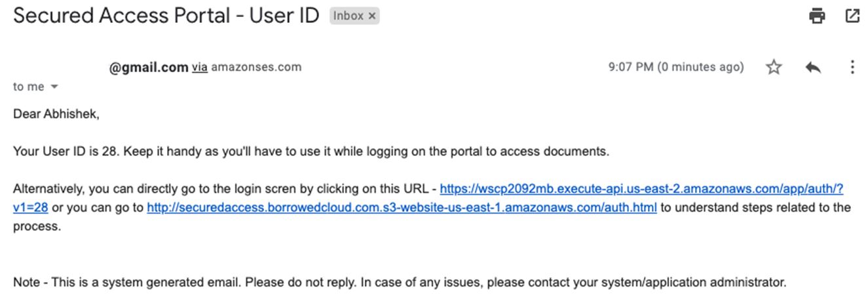Image resolution: width=868 pixels, height=297 pixels.
Task: Click the 'Secured Access Portal - User ID' subject
Action: (166, 16)
